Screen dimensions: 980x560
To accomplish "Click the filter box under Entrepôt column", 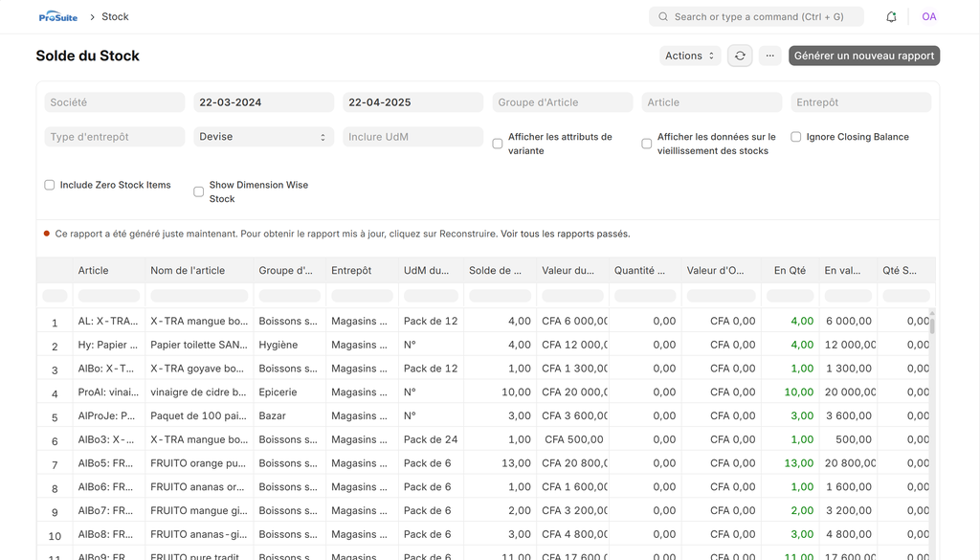I will 362,296.
